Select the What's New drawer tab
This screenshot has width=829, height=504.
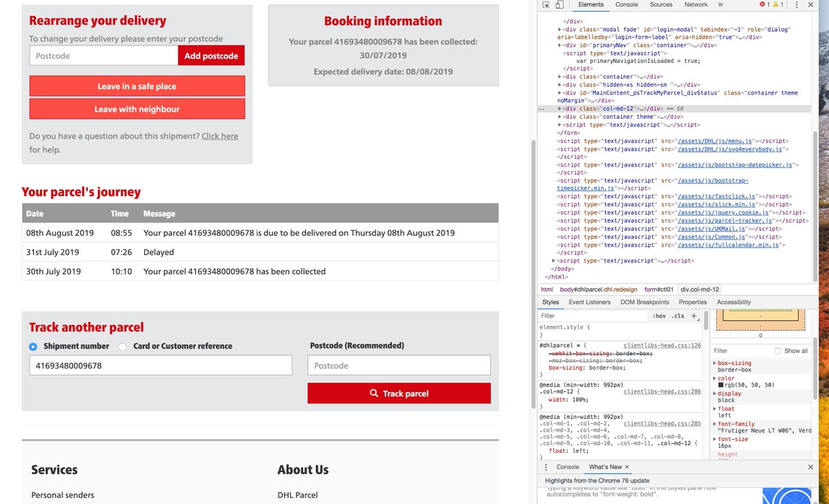[605, 467]
